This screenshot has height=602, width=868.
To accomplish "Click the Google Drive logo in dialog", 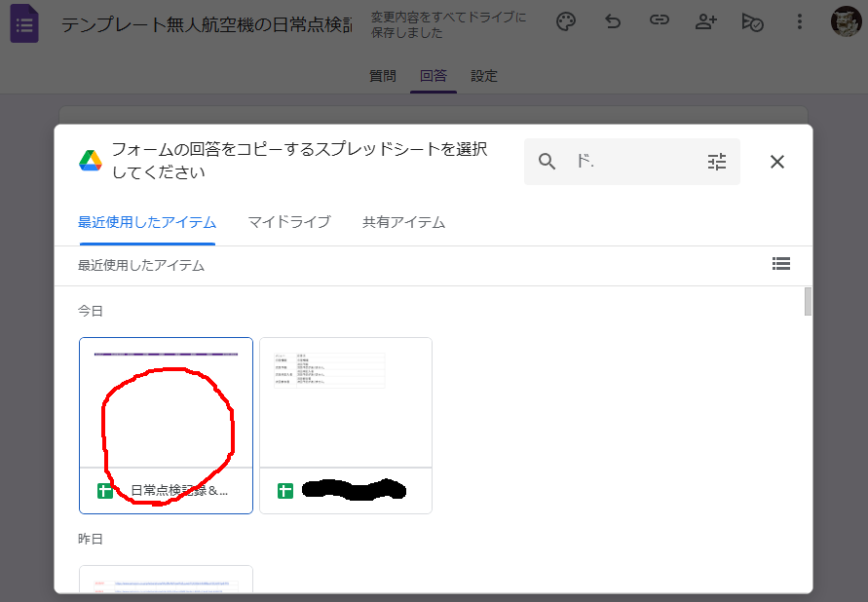I will [x=90, y=158].
